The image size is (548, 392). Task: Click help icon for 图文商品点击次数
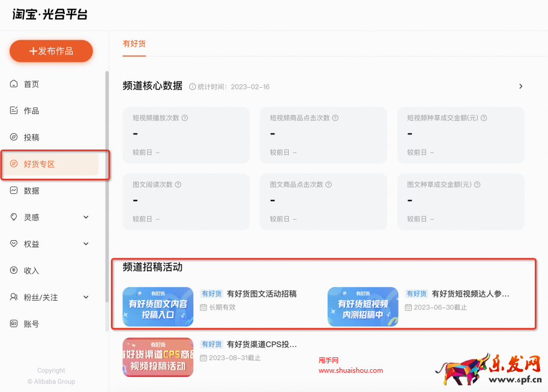click(x=328, y=184)
